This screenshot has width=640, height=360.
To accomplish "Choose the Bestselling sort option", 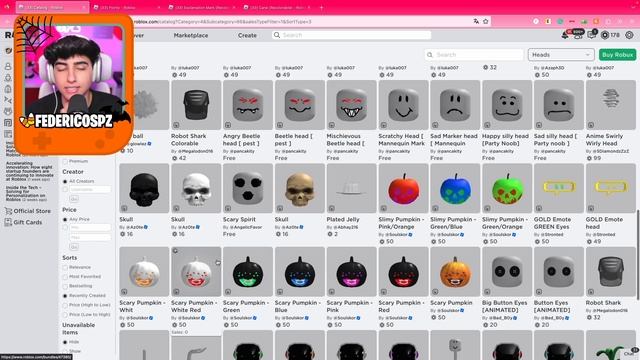I will [65, 286].
